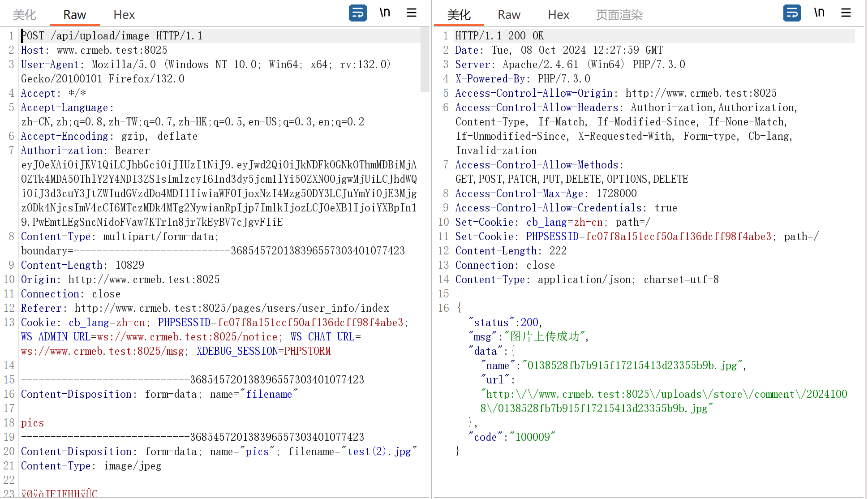
Task: Click the pics form value
Action: [32, 423]
